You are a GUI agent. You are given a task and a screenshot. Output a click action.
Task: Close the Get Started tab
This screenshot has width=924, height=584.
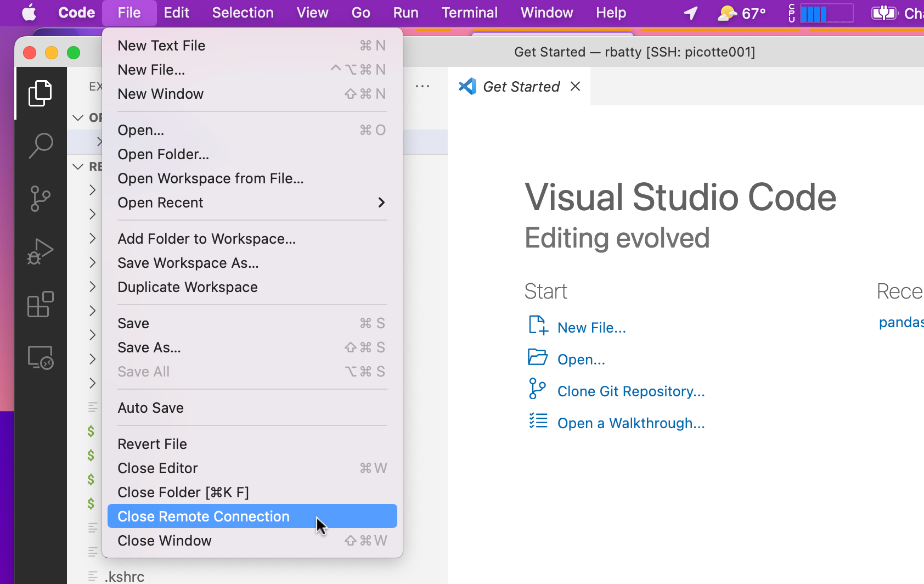[x=575, y=86]
